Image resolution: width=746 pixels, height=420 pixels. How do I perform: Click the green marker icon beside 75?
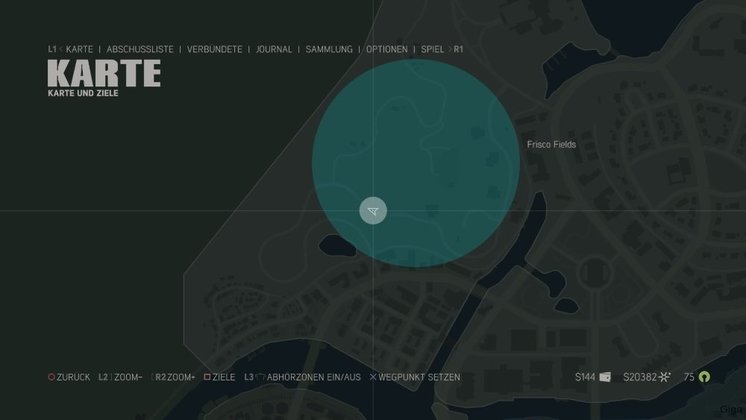coord(705,377)
